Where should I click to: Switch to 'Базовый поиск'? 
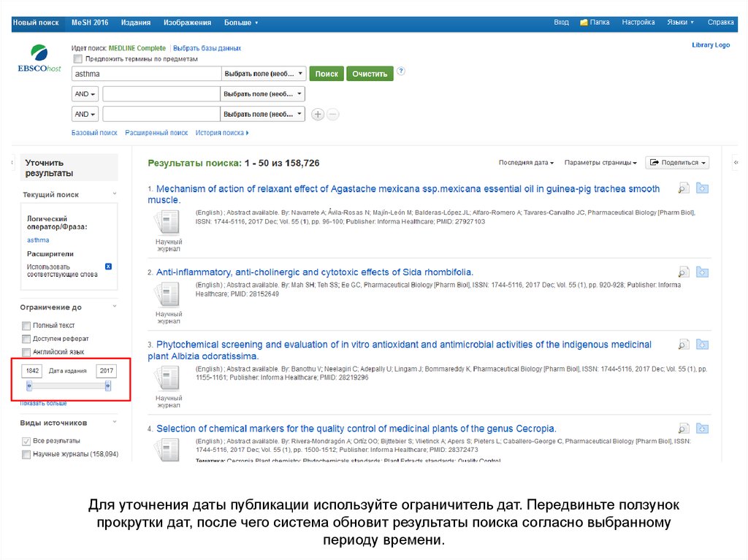[x=94, y=133]
